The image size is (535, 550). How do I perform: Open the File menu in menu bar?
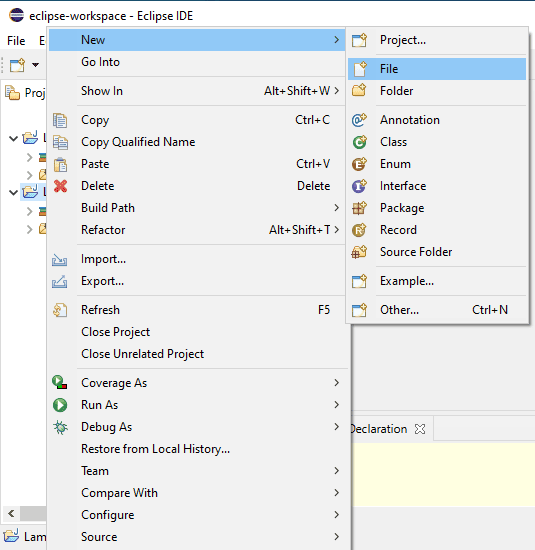16,41
